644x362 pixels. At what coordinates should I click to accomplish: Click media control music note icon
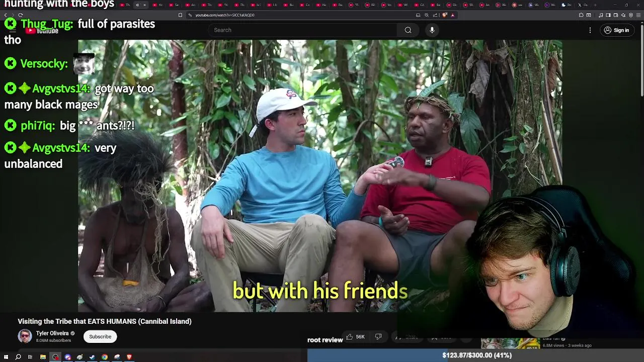click(601, 15)
